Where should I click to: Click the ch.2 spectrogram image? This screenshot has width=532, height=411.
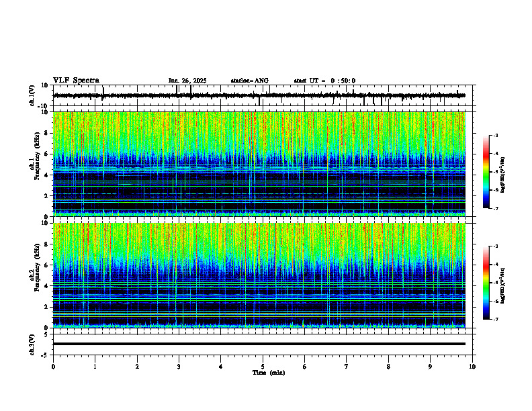tap(259, 275)
